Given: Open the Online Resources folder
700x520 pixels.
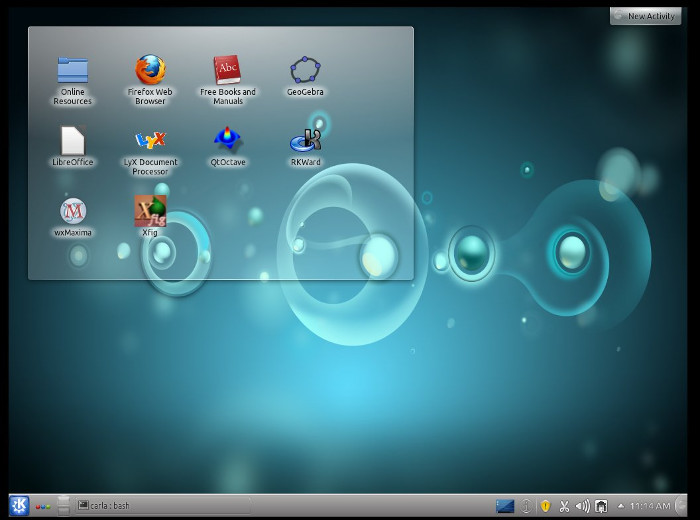Looking at the screenshot, I should 72,80.
